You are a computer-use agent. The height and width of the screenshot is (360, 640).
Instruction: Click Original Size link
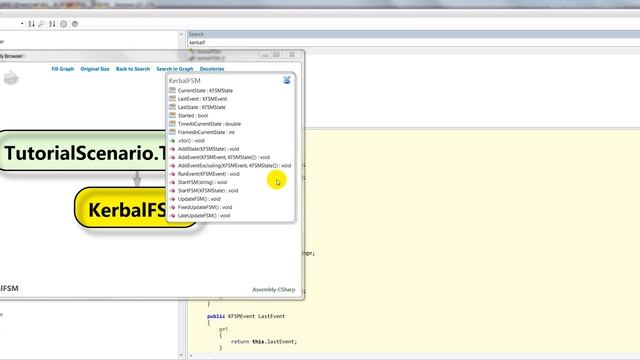[95, 69]
